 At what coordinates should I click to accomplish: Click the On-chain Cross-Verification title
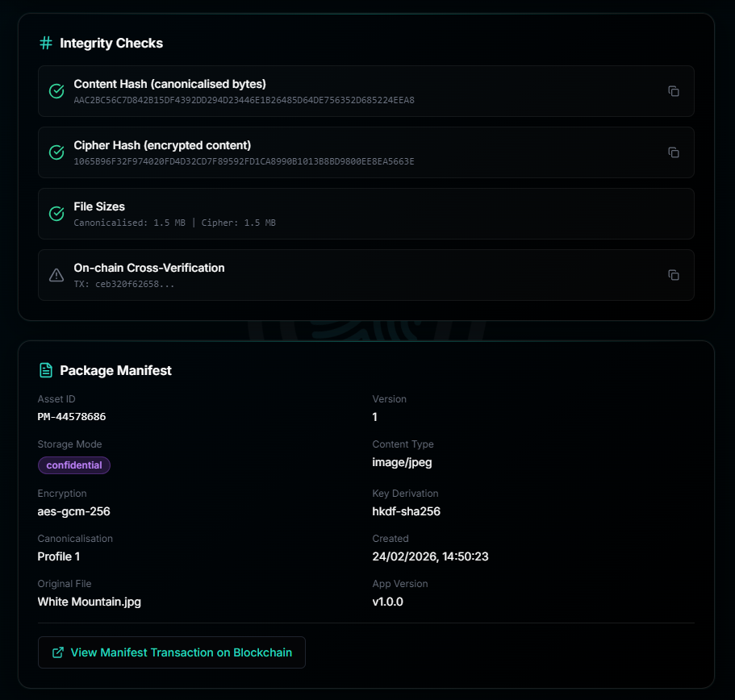point(149,268)
